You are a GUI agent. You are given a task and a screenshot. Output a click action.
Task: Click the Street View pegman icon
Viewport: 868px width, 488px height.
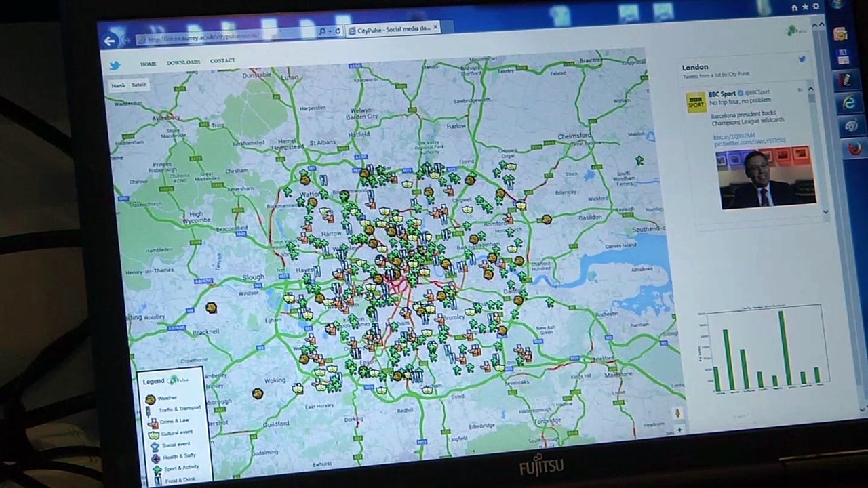(676, 413)
